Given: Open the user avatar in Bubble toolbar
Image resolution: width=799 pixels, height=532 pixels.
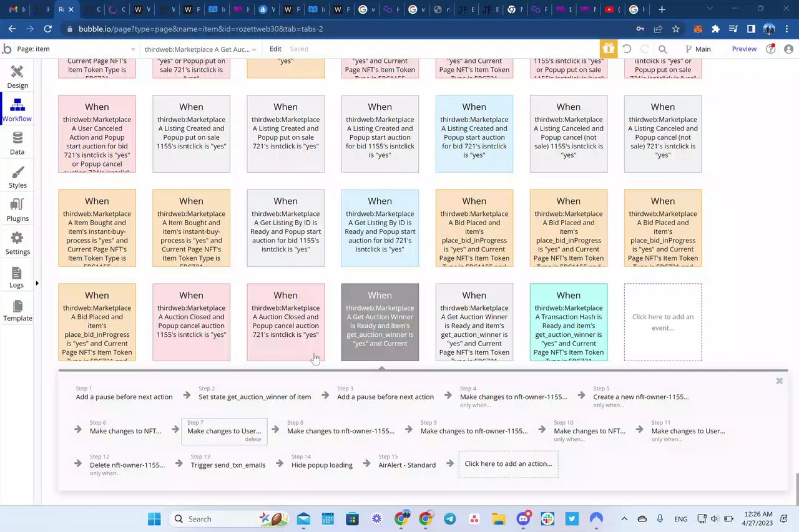Looking at the screenshot, I should click(x=788, y=49).
